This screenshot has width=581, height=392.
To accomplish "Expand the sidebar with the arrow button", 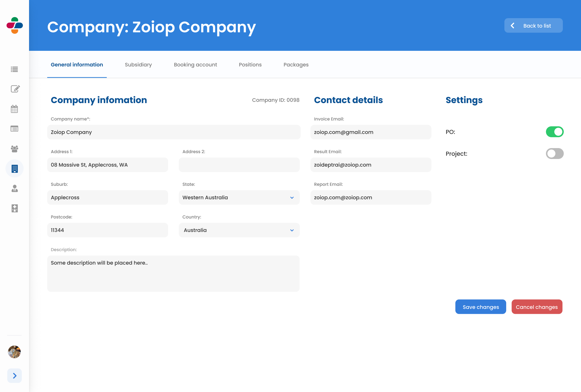I will tap(15, 376).
